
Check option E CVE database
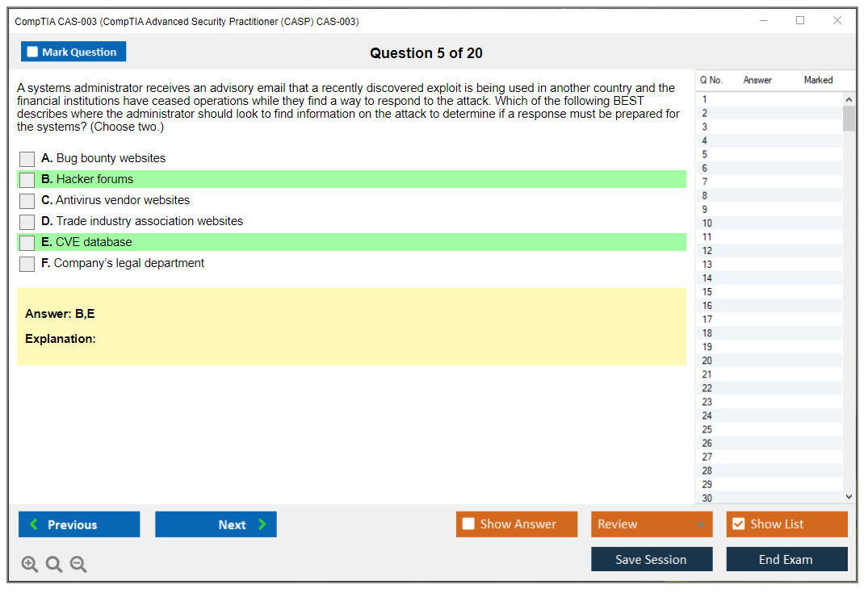(27, 243)
